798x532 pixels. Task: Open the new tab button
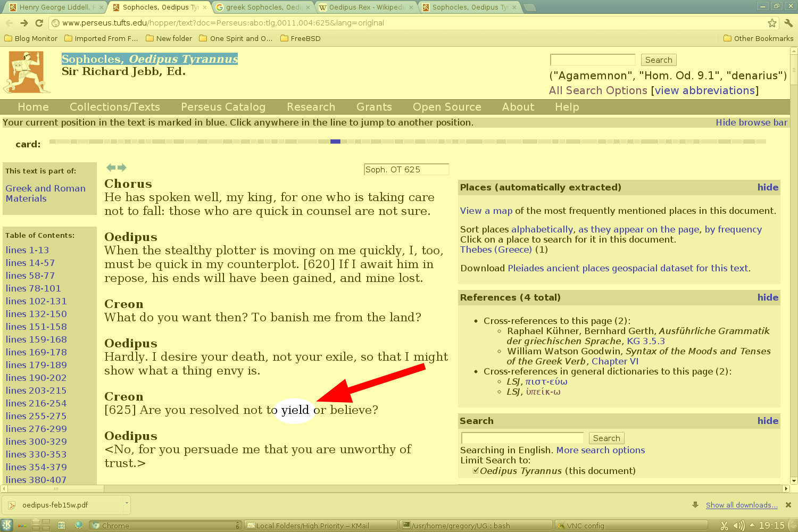coord(529,7)
